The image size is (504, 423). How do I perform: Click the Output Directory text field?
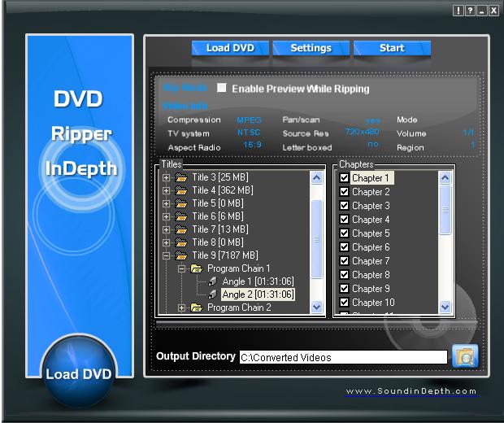coord(343,357)
